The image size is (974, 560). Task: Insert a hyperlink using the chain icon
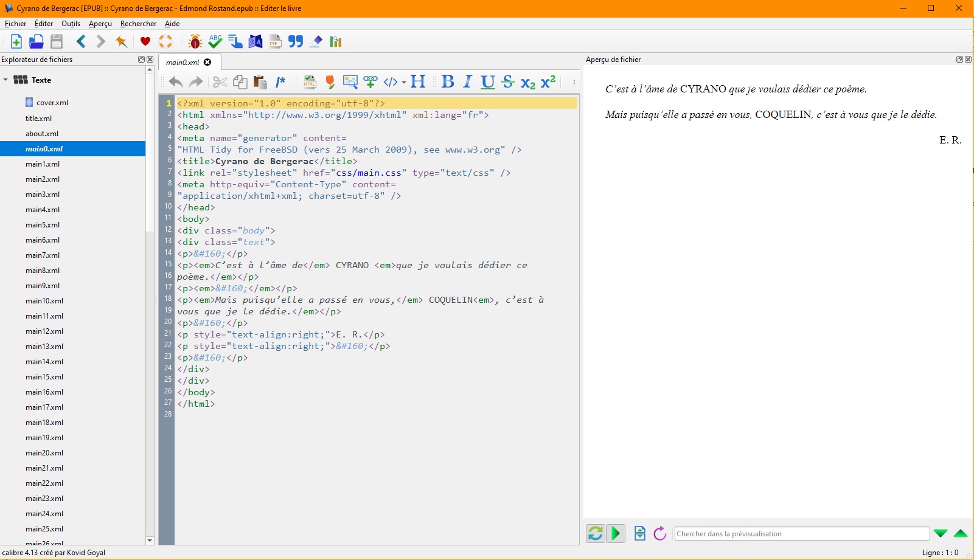(370, 82)
